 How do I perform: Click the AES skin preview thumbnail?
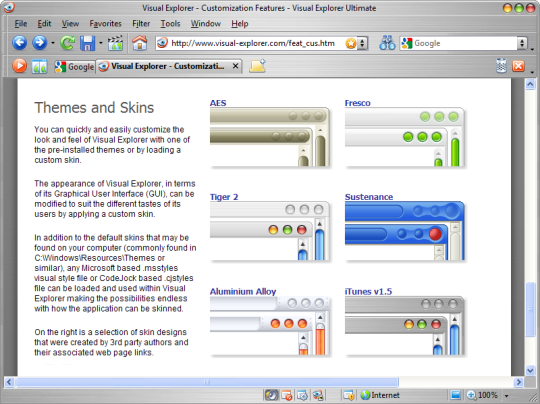[x=270, y=137]
